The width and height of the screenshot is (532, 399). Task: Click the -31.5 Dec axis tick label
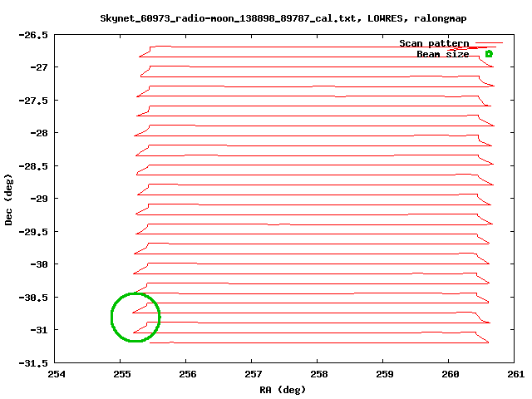tap(33, 363)
